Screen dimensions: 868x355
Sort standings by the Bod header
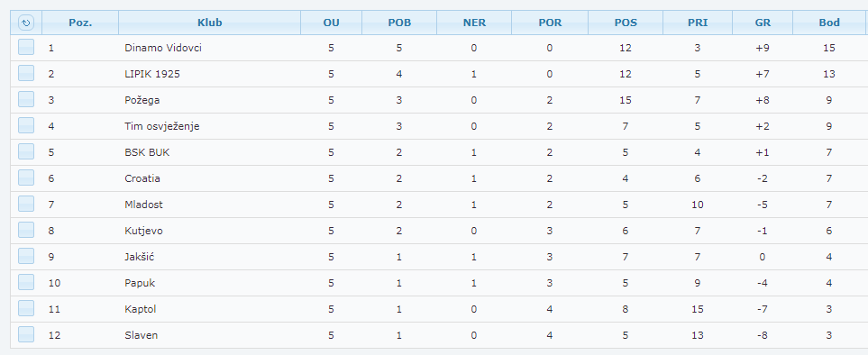coord(829,23)
